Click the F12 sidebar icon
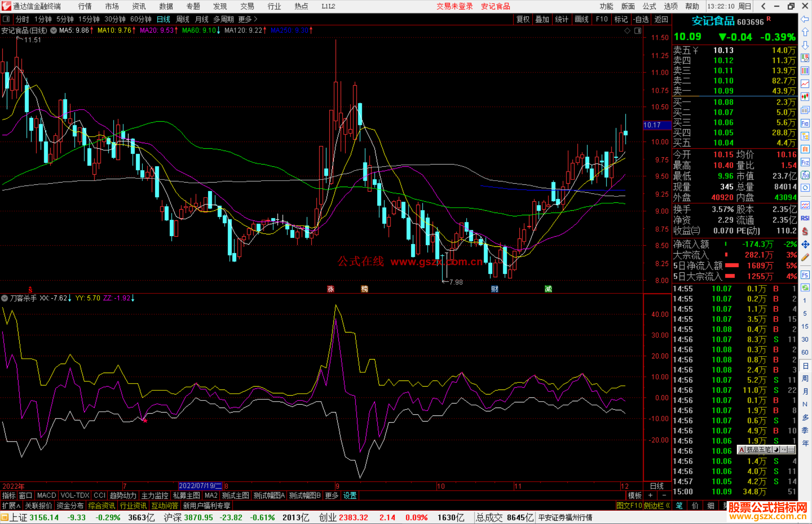The height and width of the screenshot is (524, 812). tap(805, 162)
